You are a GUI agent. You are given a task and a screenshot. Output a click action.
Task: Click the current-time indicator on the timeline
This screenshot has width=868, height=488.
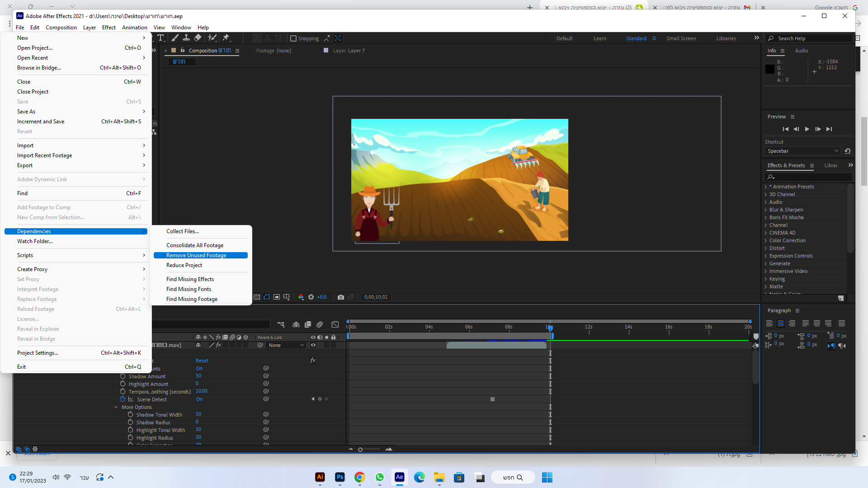point(550,328)
